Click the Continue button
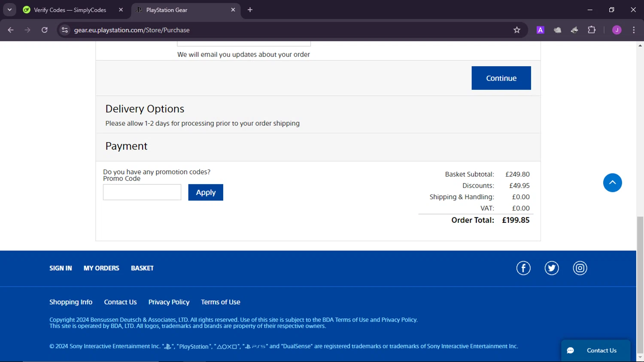644x362 pixels. pos(501,78)
